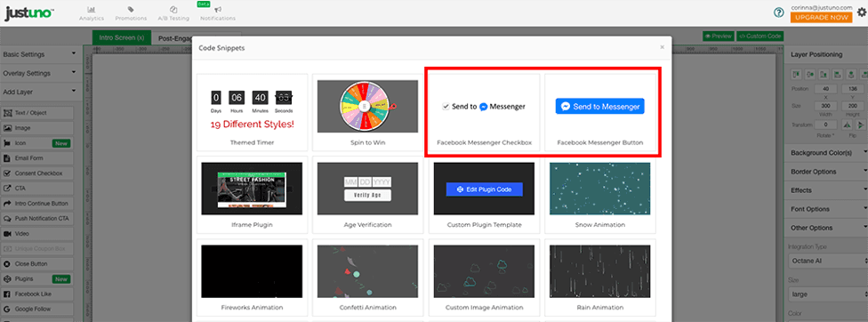
Task: Select the Themed Timer snippet
Action: [x=252, y=113]
